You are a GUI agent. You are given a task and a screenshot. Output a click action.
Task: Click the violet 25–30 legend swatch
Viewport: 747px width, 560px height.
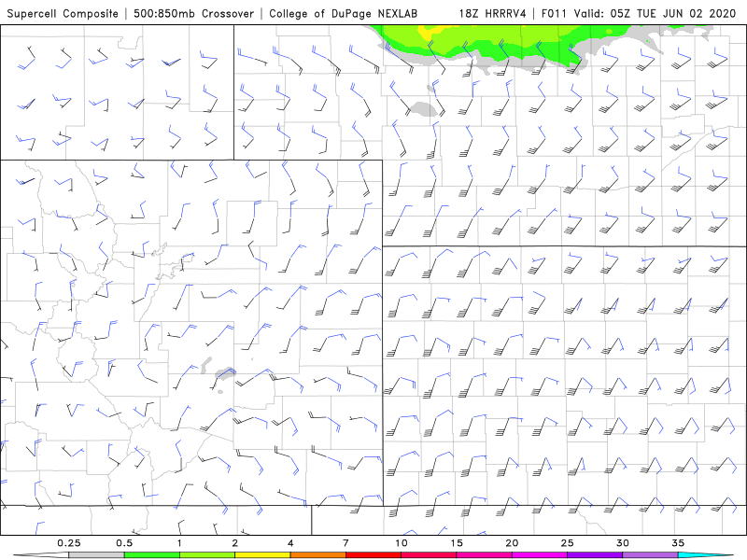pyautogui.click(x=595, y=555)
